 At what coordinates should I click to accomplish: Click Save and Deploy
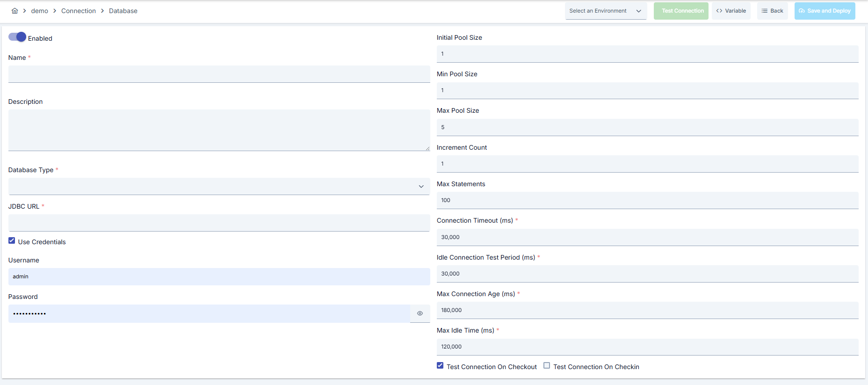(x=825, y=11)
